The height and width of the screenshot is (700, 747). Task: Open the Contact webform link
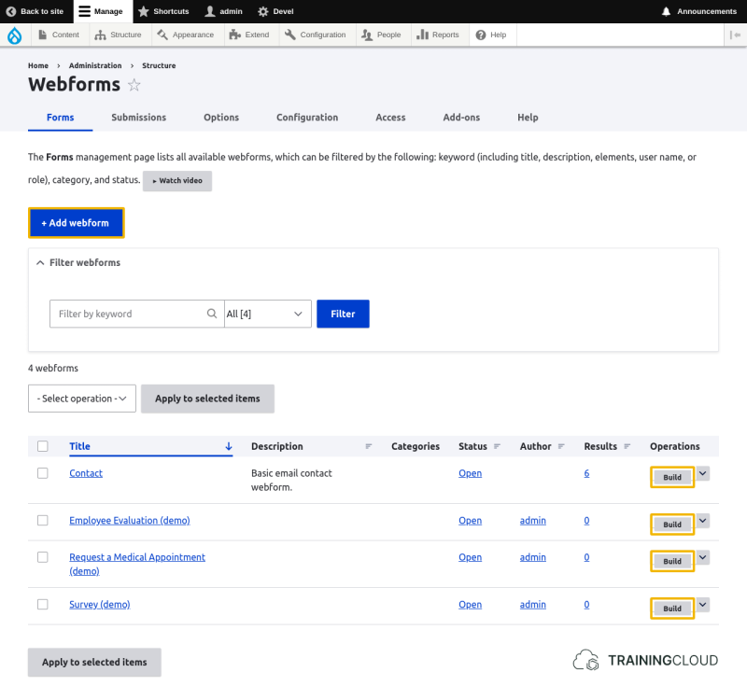coord(86,473)
